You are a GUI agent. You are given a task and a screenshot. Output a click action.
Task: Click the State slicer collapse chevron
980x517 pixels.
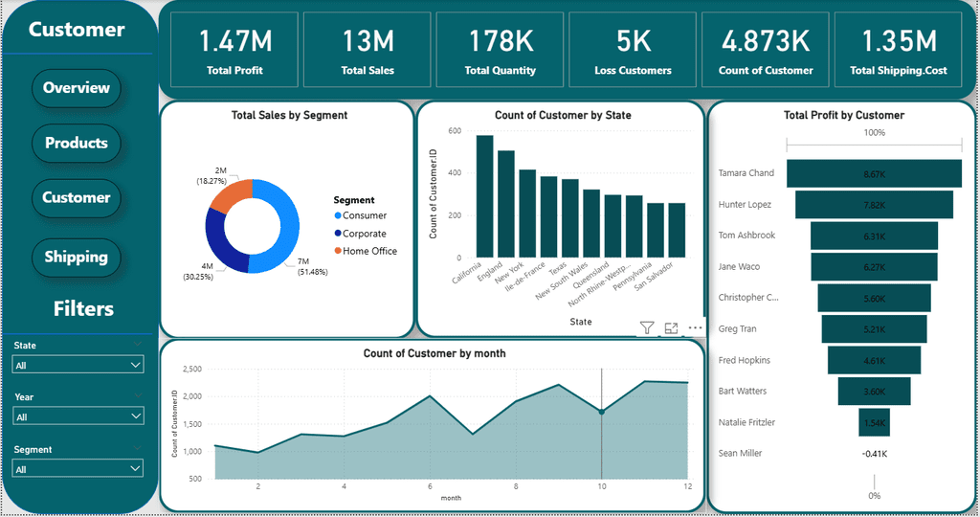[138, 344]
